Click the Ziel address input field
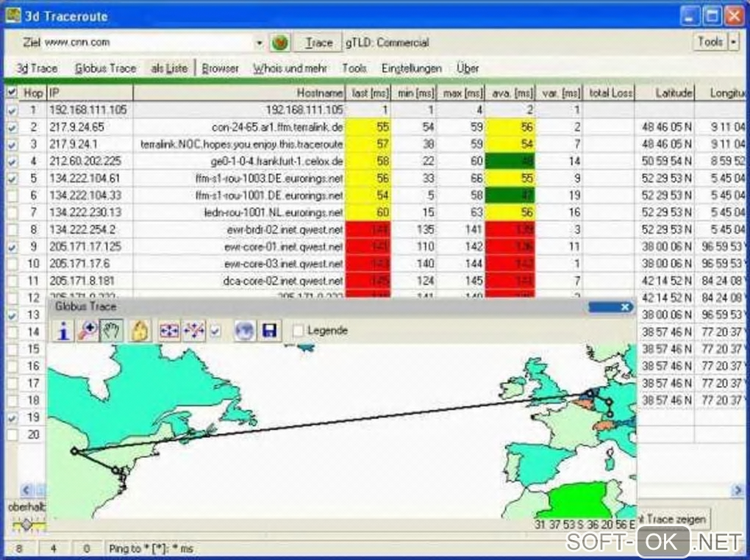The width and height of the screenshot is (750, 560). tap(149, 43)
